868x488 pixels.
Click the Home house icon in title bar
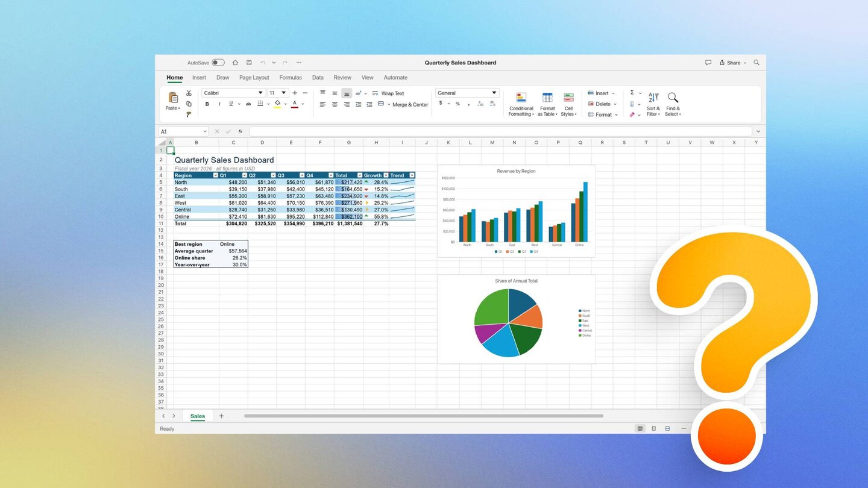(x=235, y=63)
